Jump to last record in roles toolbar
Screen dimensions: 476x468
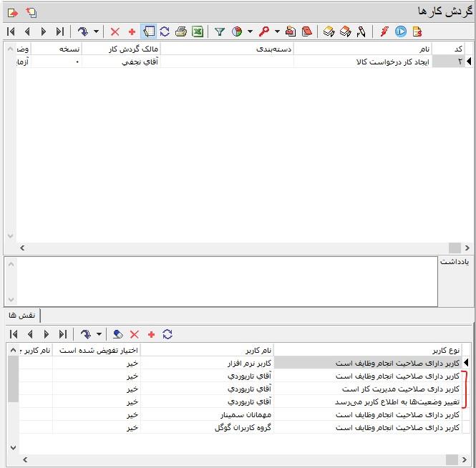click(x=63, y=334)
